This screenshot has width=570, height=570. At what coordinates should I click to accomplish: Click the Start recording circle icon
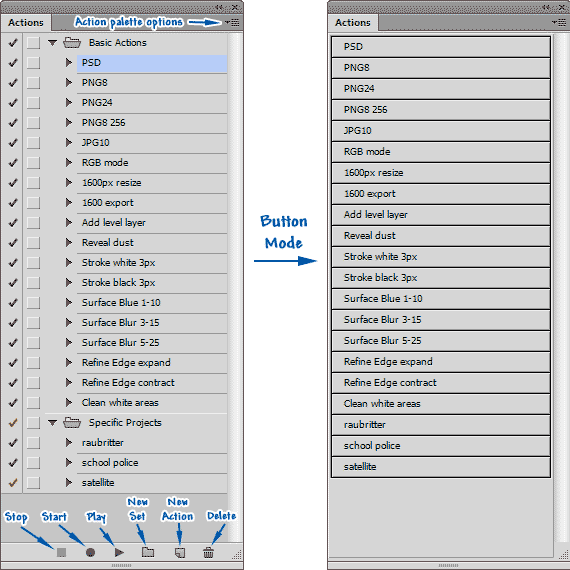90,553
